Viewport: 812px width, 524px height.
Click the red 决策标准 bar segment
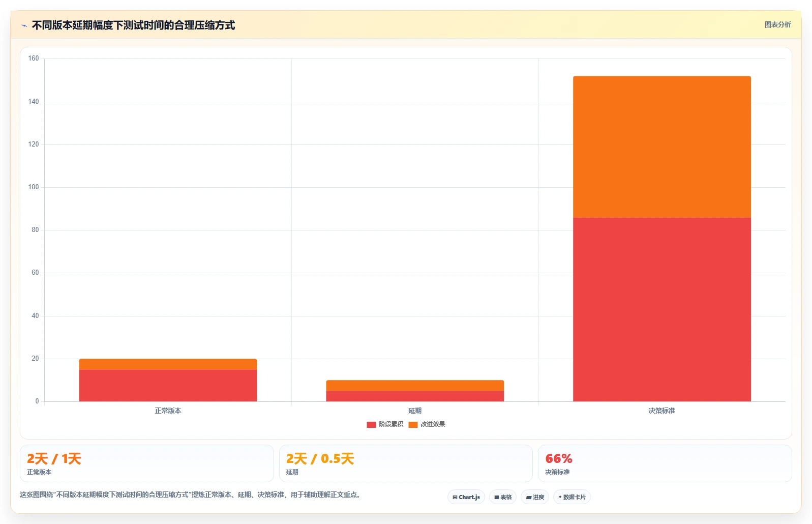662,309
